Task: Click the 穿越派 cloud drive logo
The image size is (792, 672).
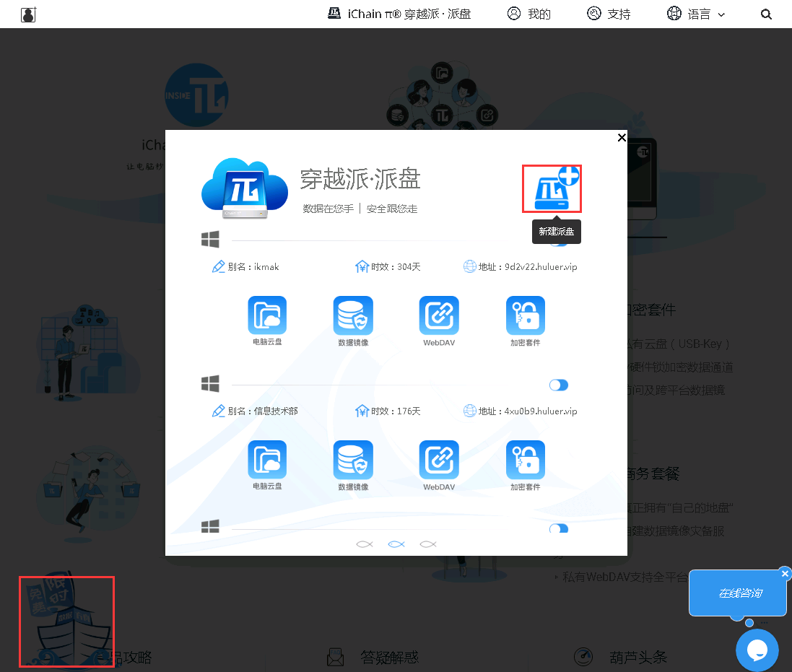Action: (245, 188)
